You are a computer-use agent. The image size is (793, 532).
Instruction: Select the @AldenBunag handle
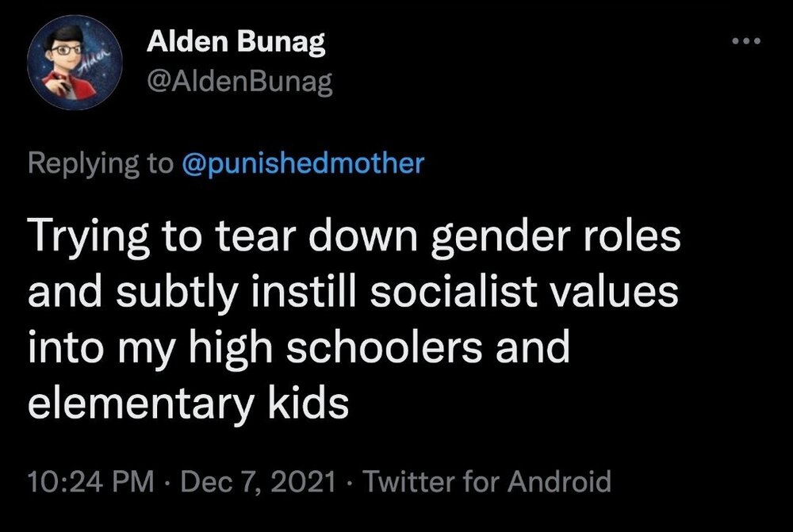point(239,82)
